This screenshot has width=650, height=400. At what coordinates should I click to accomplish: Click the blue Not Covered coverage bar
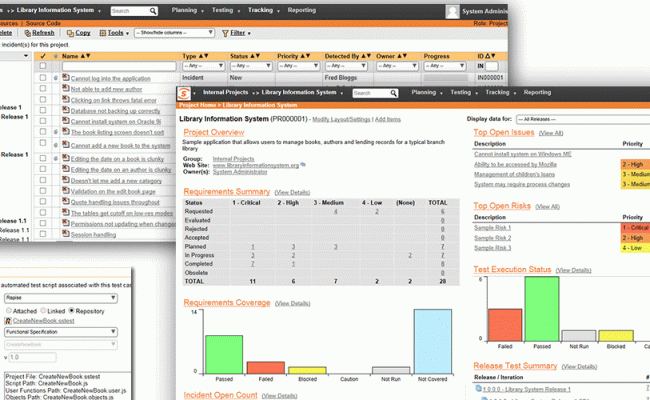click(432, 342)
